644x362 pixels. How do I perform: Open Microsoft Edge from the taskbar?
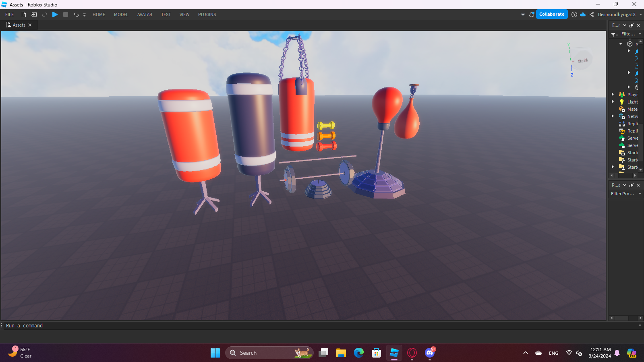(x=359, y=353)
